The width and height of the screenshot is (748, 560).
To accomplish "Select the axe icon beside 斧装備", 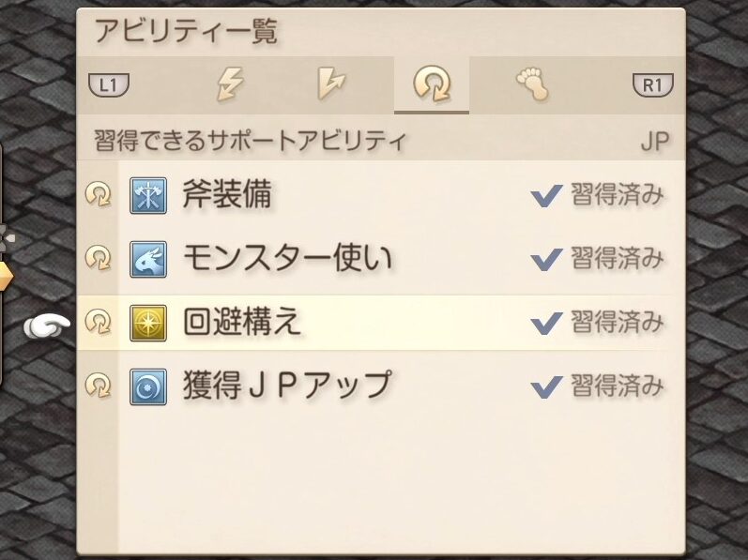I will [148, 196].
